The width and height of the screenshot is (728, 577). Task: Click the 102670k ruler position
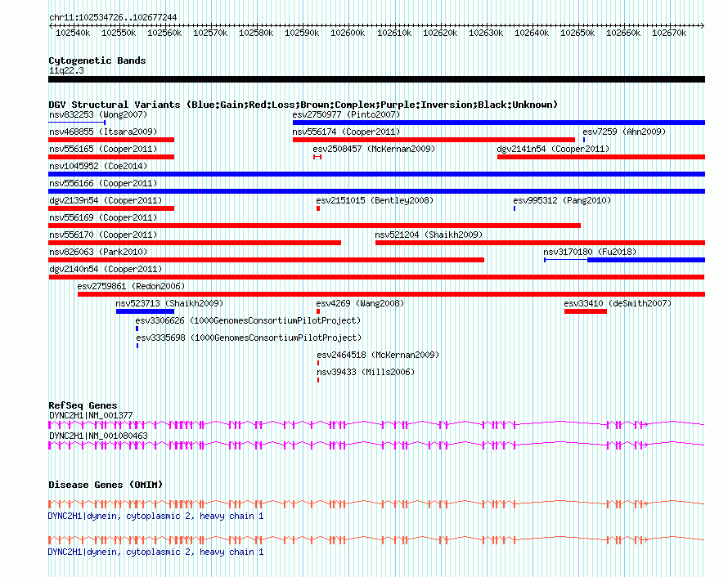point(669,33)
